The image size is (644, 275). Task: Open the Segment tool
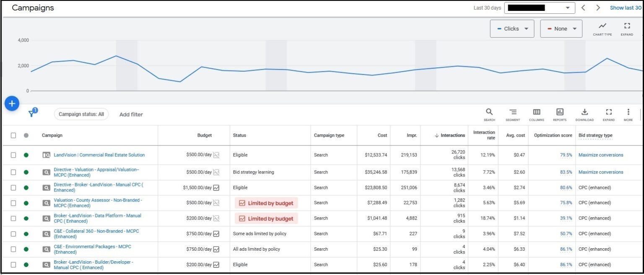point(513,114)
